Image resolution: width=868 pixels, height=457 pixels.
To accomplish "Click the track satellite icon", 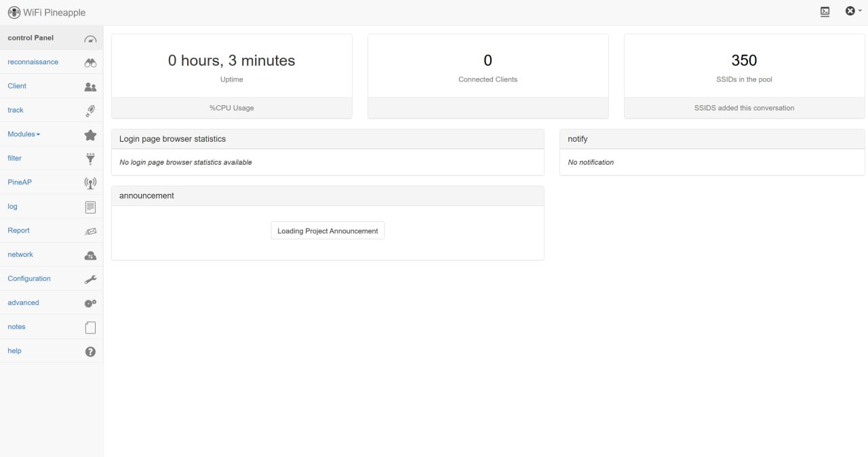I will 90,111.
